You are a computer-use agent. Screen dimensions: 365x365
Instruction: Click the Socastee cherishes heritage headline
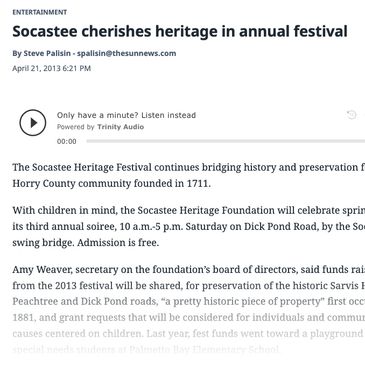180,31
